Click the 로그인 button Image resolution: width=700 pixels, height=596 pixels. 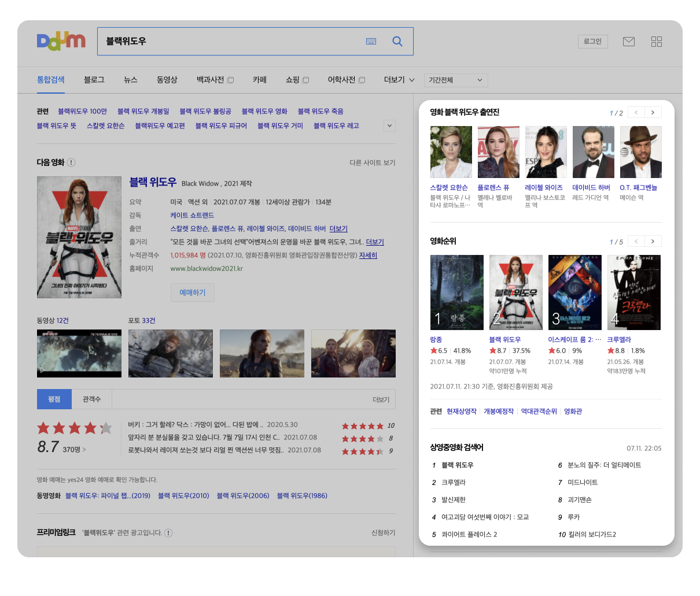tap(592, 42)
